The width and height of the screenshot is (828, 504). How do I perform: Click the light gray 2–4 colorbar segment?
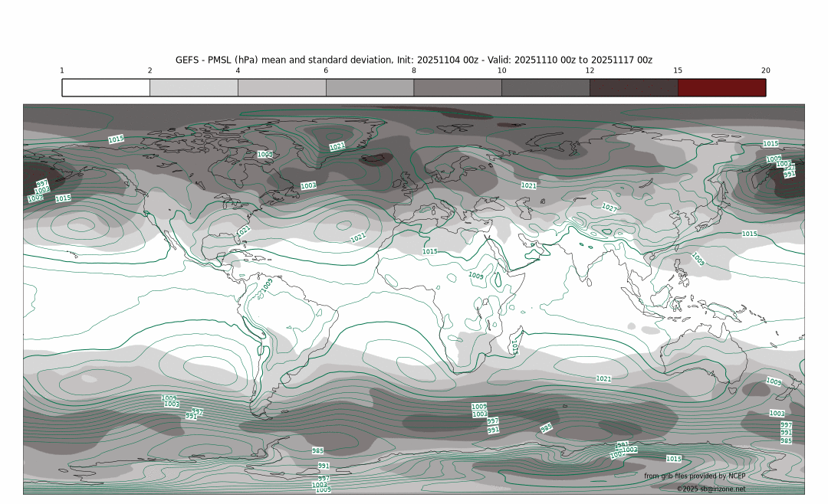tap(194, 87)
